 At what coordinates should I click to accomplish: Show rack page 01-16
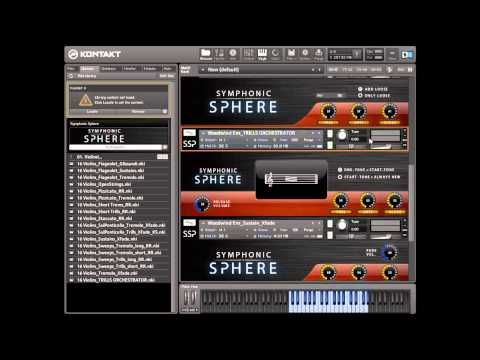(333, 70)
